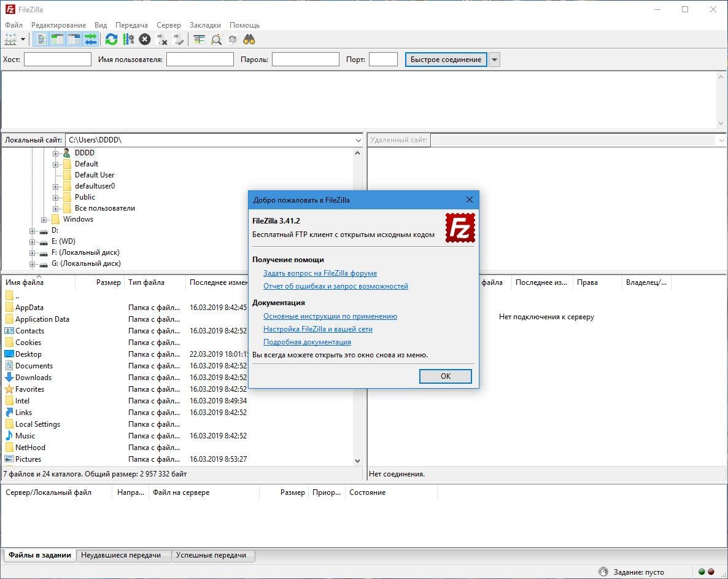This screenshot has height=579, width=728.
Task: Open the Передача menu
Action: pos(131,25)
